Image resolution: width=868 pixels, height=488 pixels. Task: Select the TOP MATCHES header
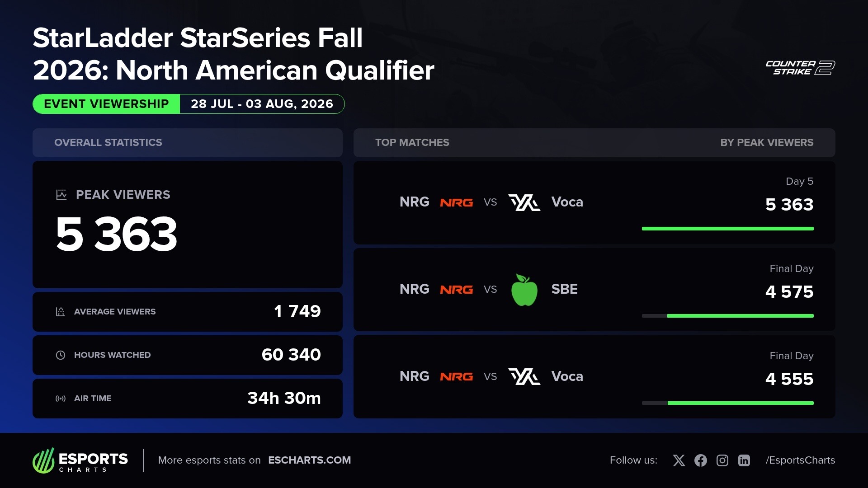click(x=412, y=143)
